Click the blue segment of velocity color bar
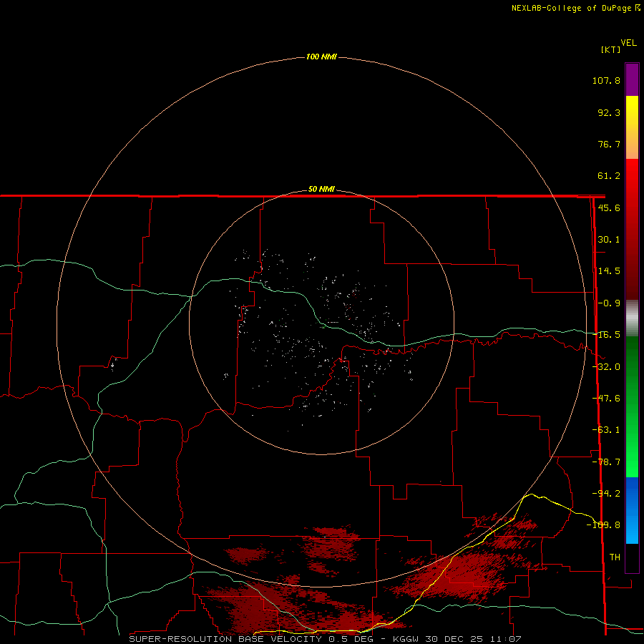This screenshot has height=644, width=644. [632, 510]
